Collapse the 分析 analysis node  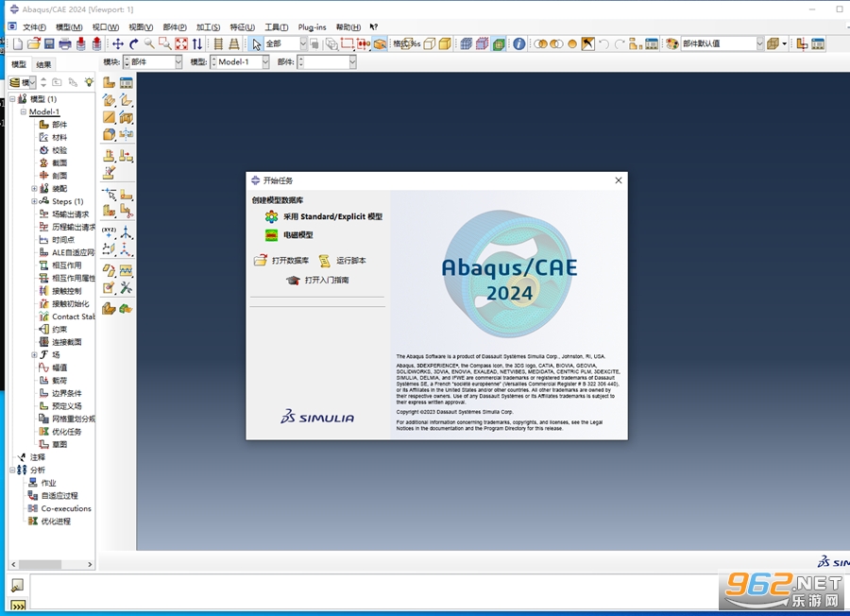[x=12, y=471]
